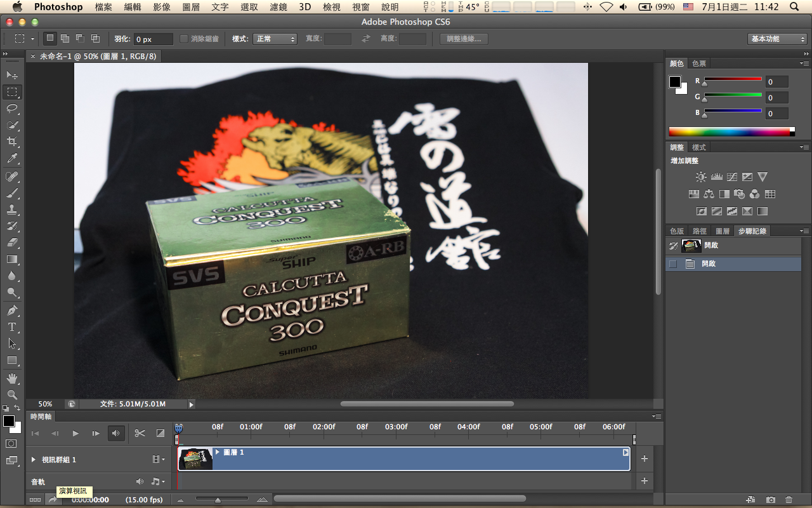The image size is (812, 508).
Task: Click the 圖層 1 clip thumbnail in timeline
Action: 195,459
